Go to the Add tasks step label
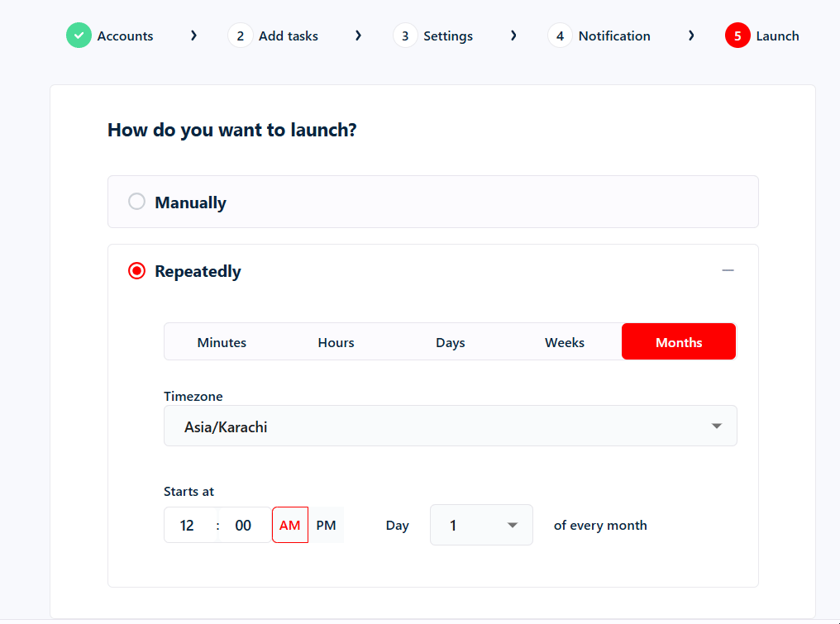Image resolution: width=840 pixels, height=624 pixels. 289,36
